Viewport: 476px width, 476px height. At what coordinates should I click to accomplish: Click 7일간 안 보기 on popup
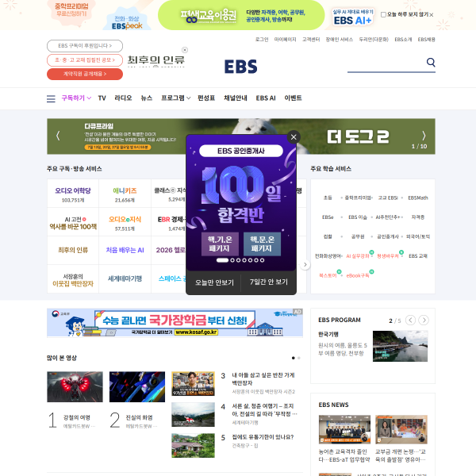pos(268,282)
